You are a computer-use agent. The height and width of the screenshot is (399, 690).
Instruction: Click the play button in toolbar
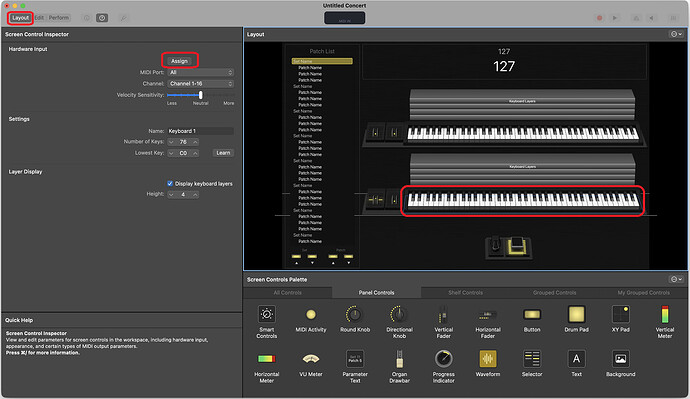tap(615, 18)
